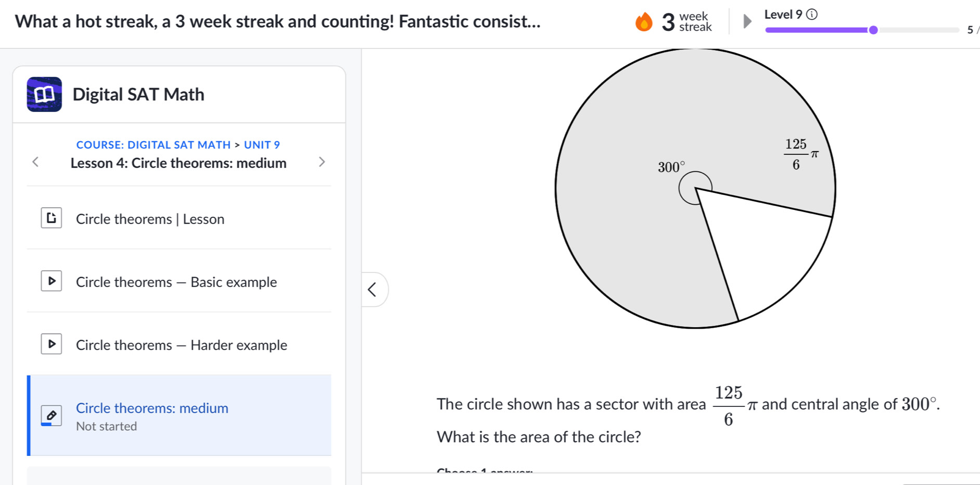980x485 pixels.
Task: Open the Circle theorems | Lesson item
Action: [150, 219]
